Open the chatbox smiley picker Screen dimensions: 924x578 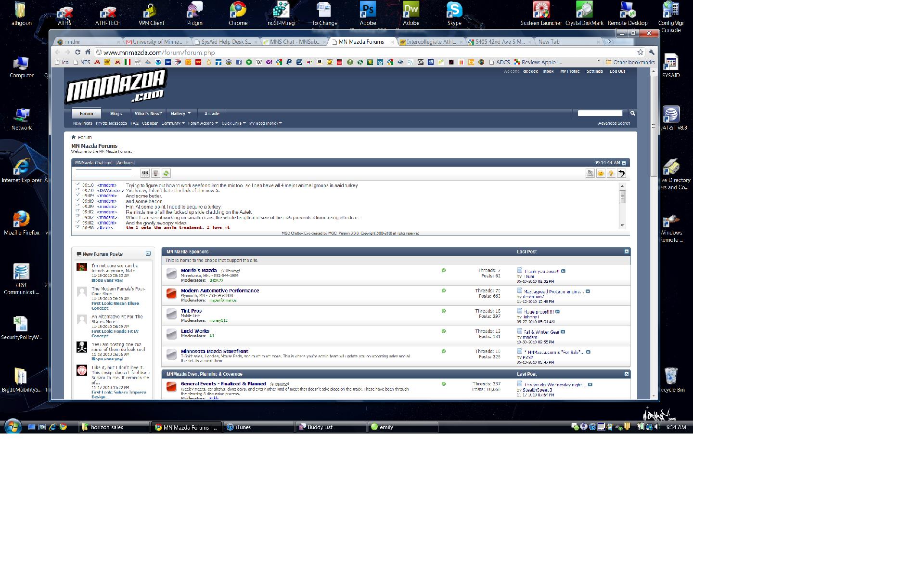pyautogui.click(x=601, y=173)
